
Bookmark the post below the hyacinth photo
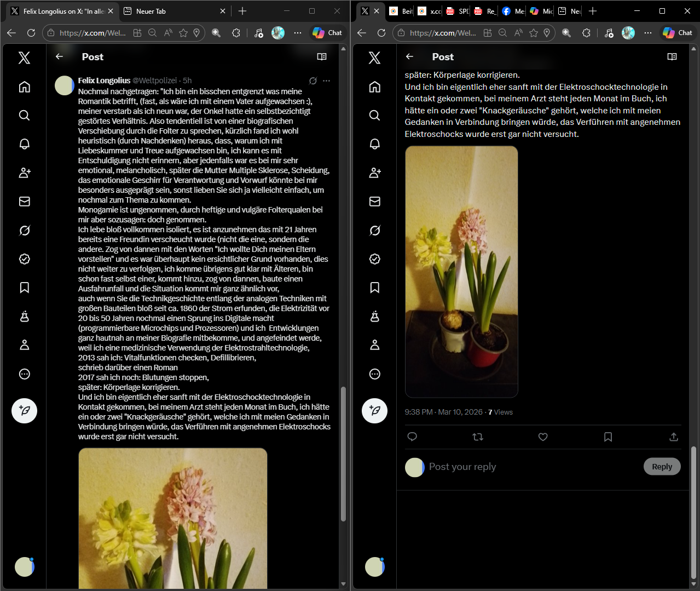coord(608,437)
